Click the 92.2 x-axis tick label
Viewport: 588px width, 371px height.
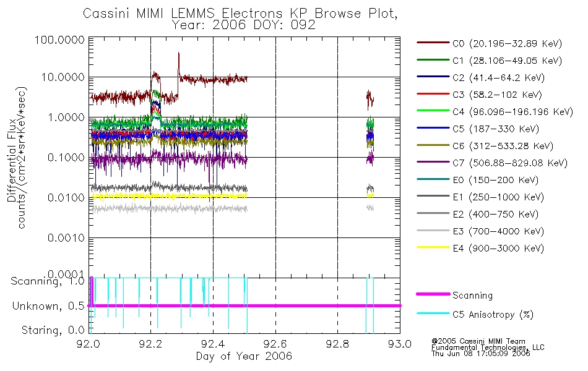(x=151, y=344)
